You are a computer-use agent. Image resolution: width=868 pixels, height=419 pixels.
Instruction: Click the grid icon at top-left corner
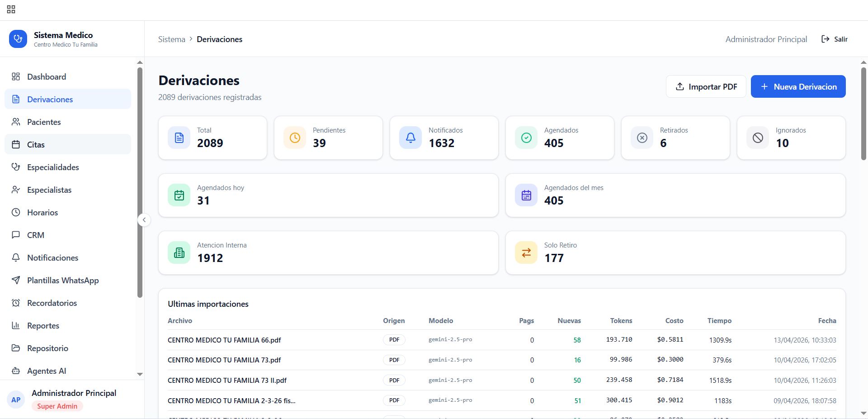click(11, 10)
